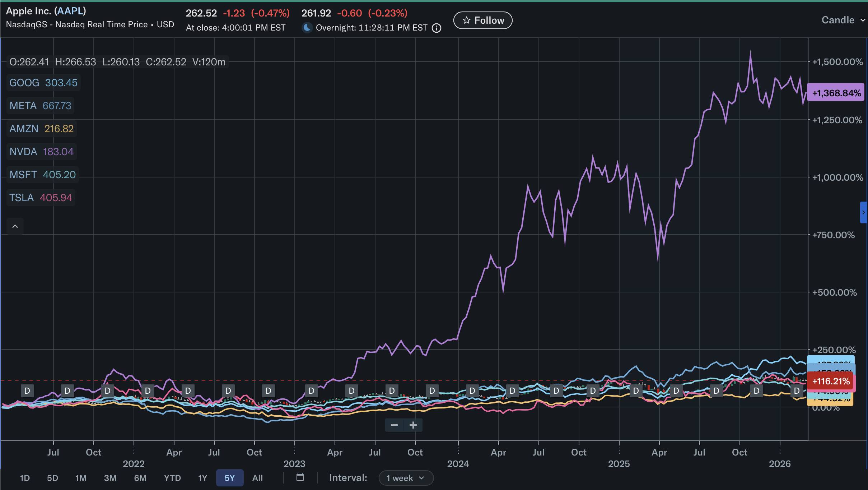The width and height of the screenshot is (868, 490).
Task: Zoom in chart with plus button
Action: pyautogui.click(x=413, y=425)
